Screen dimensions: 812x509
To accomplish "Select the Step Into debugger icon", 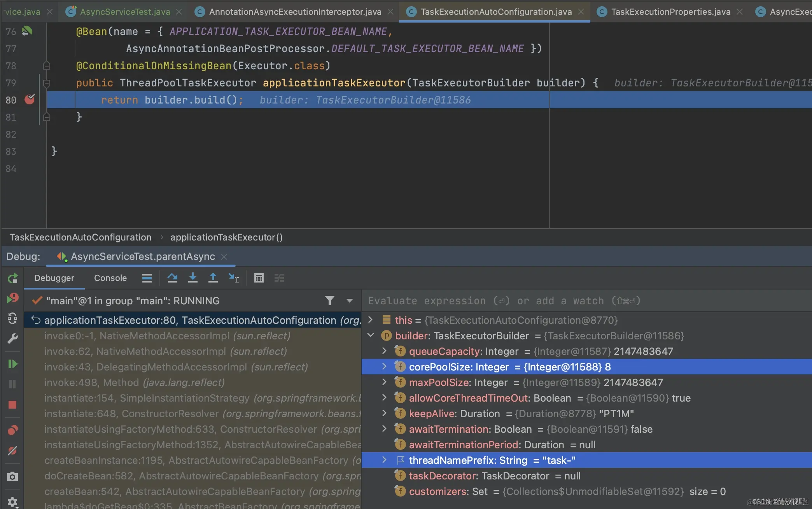I will click(x=192, y=278).
